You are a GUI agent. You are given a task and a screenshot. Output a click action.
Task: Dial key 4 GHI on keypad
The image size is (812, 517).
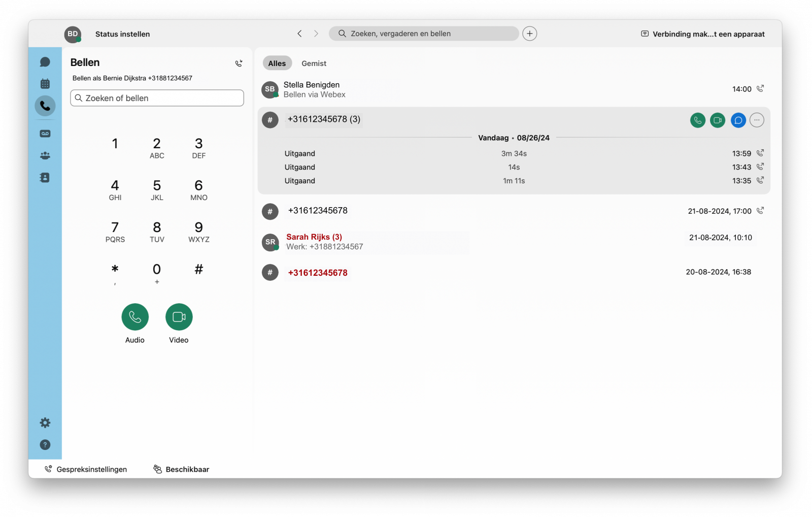coord(115,190)
